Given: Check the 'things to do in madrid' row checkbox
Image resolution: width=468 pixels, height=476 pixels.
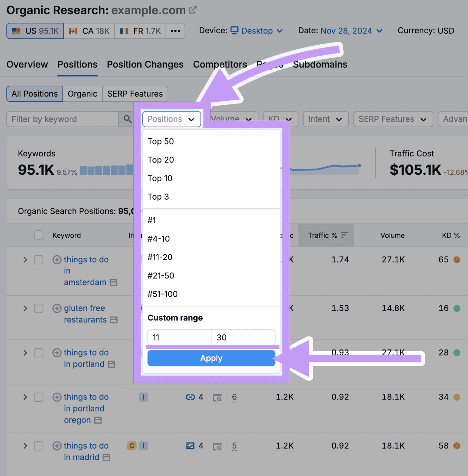Looking at the screenshot, I should (39, 446).
